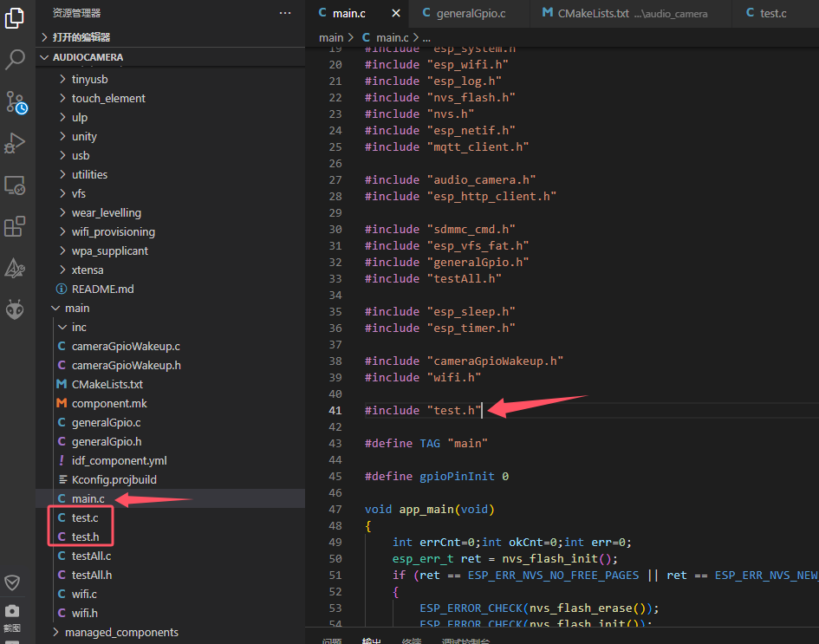Click line number 47 in the gutter
This screenshot has height=644, width=819.
coord(335,510)
